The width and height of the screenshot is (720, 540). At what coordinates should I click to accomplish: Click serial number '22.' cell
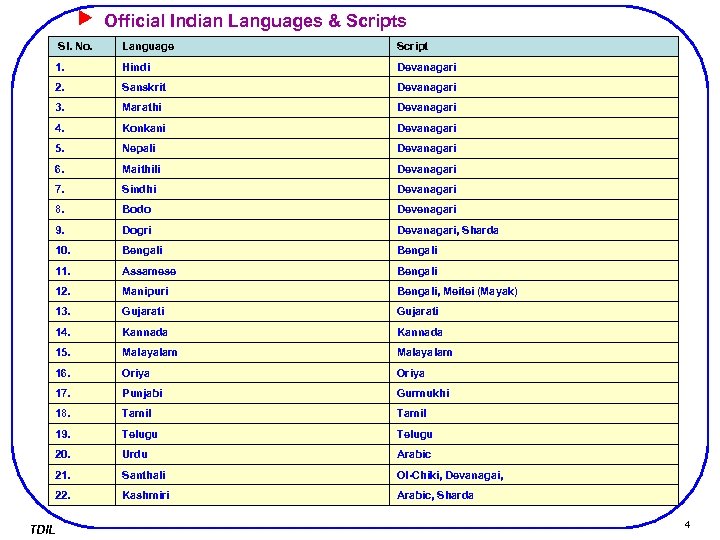[x=82, y=495]
